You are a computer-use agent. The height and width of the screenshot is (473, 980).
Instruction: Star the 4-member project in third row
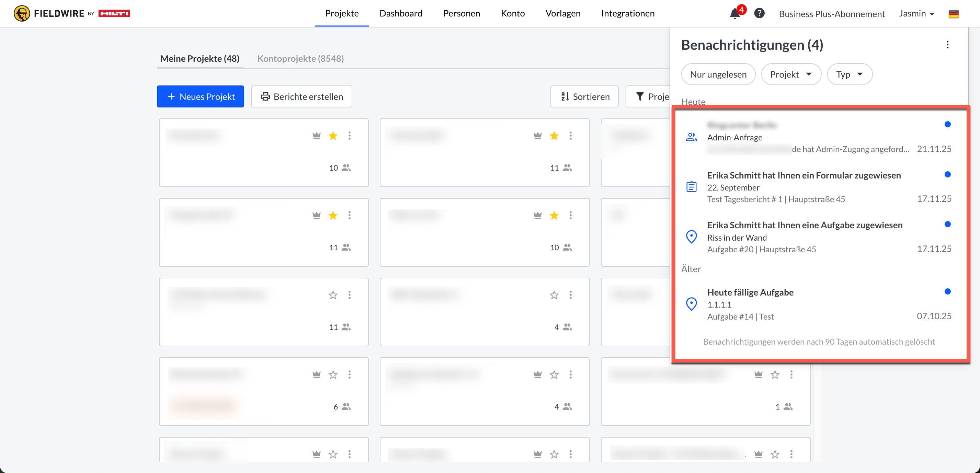pyautogui.click(x=554, y=295)
